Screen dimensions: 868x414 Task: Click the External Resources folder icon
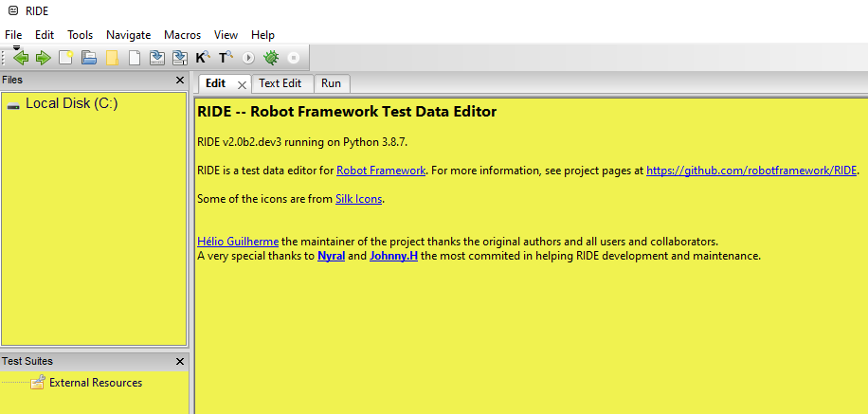tap(38, 383)
